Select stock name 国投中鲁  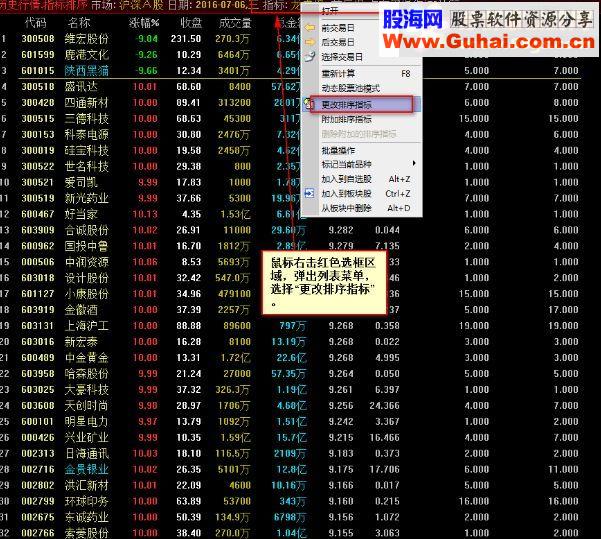[x=87, y=246]
